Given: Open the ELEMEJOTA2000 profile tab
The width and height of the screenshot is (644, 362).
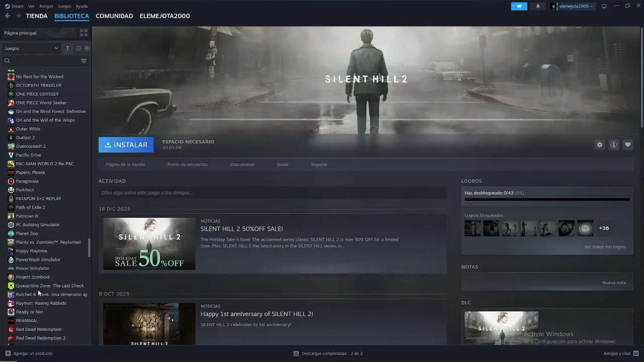Looking at the screenshot, I should click(165, 16).
